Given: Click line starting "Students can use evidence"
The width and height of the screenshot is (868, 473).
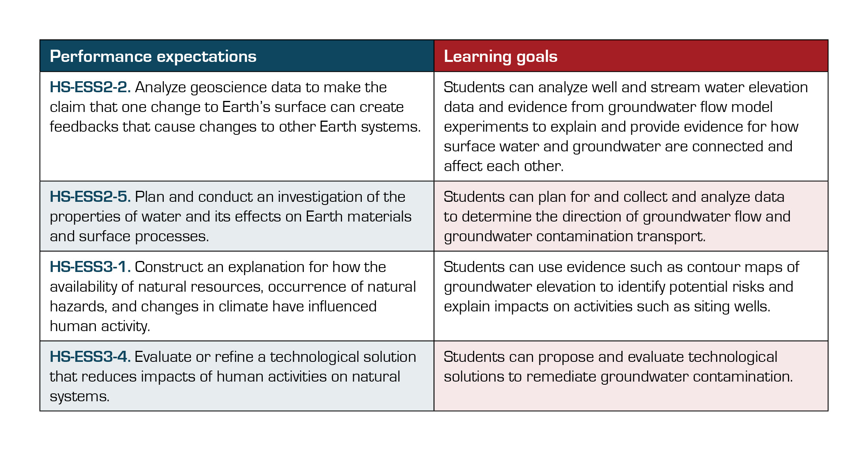Looking at the screenshot, I should 621,267.
